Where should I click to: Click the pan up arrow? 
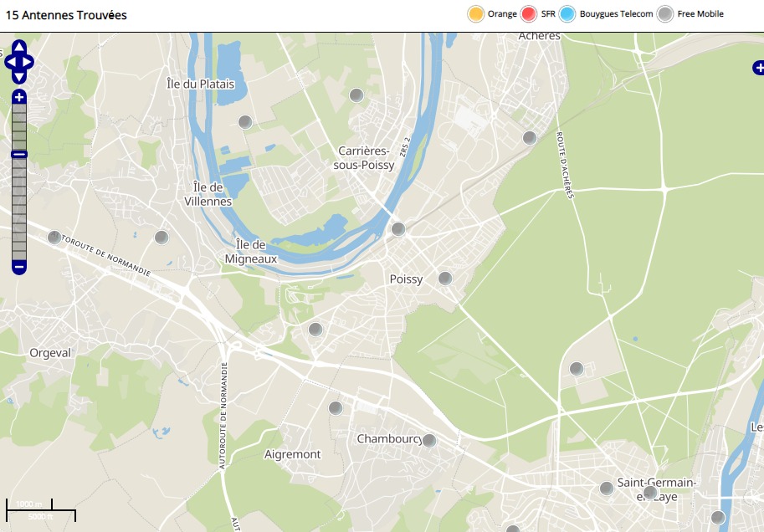pos(19,47)
